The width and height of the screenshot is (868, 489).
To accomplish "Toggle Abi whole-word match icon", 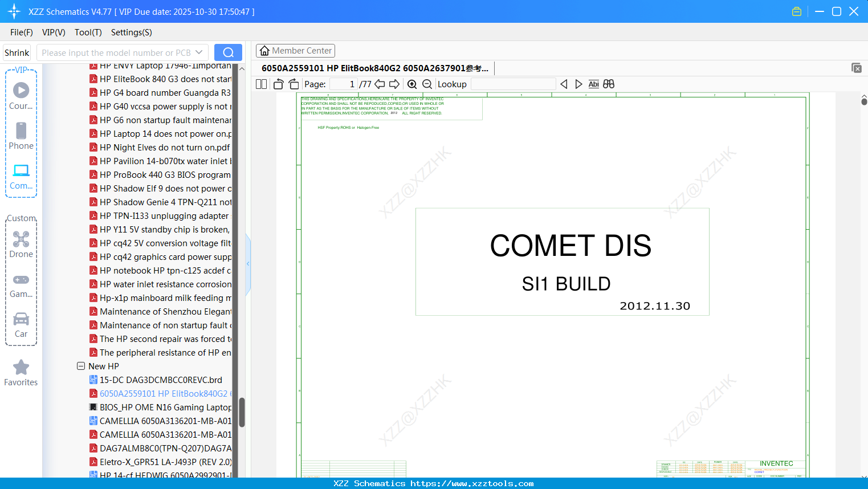I will click(593, 84).
